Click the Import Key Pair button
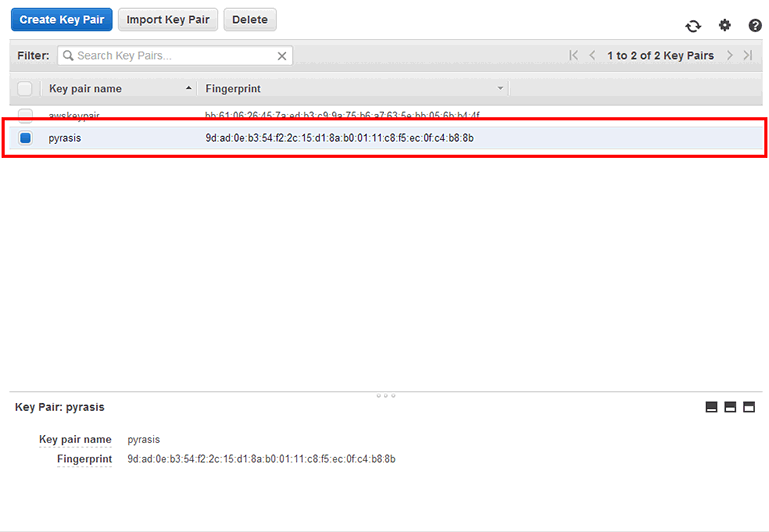This screenshot has height=532, width=769. (167, 20)
